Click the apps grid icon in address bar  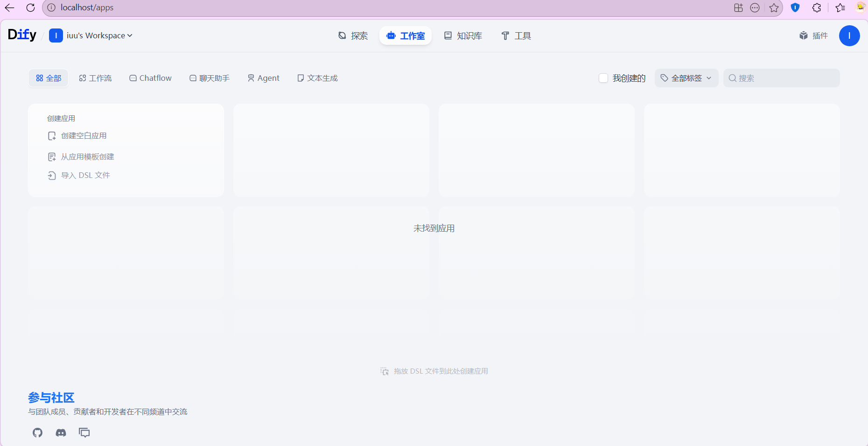[x=738, y=7]
